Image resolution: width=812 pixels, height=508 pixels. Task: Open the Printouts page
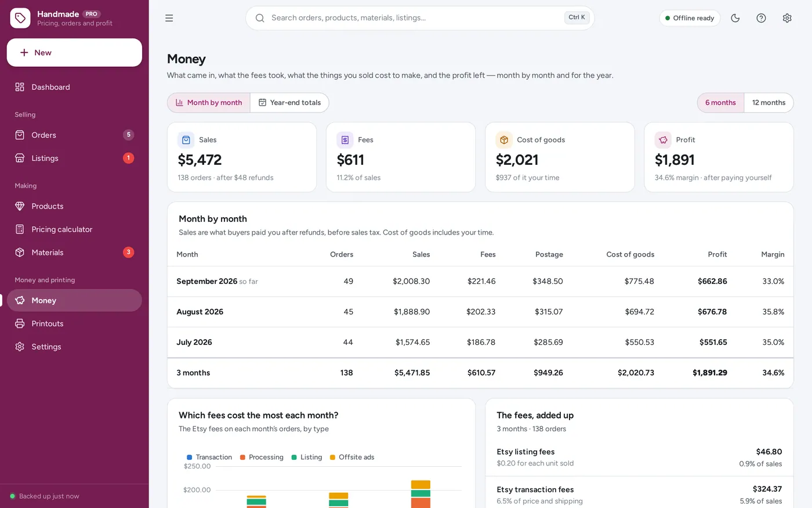point(74,323)
